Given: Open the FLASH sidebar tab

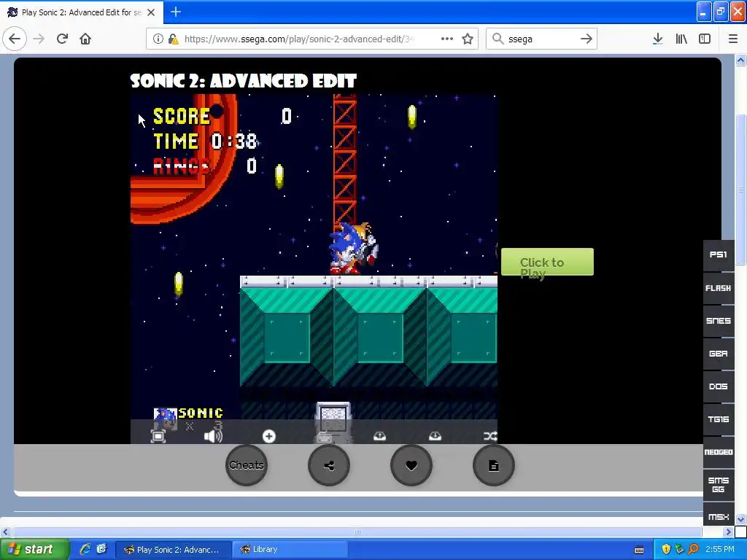Looking at the screenshot, I should (719, 288).
